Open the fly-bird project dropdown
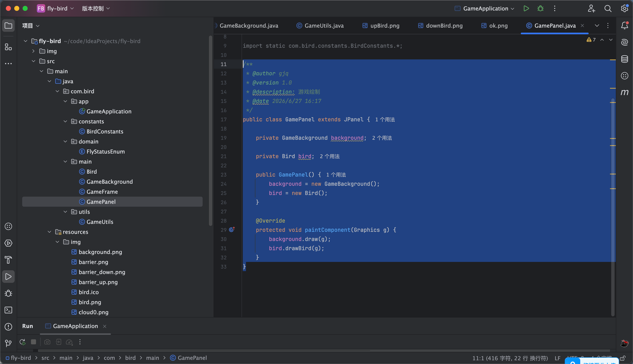The image size is (633, 364). coord(55,9)
